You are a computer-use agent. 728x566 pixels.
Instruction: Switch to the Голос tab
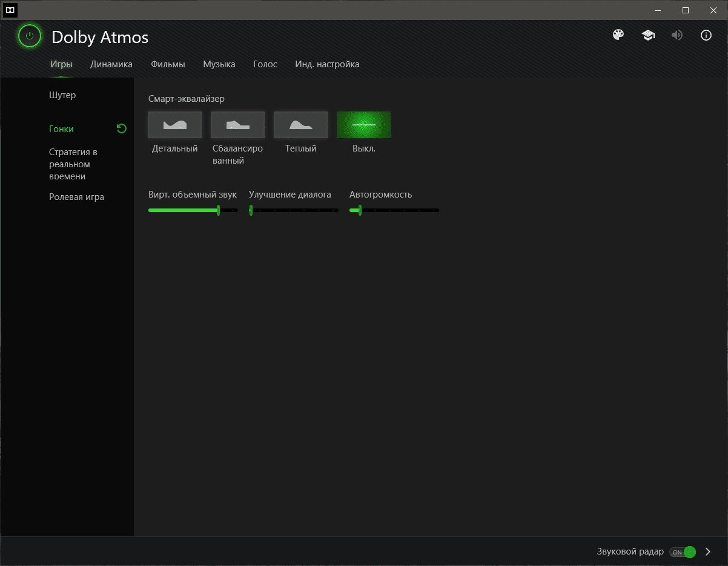tap(265, 64)
